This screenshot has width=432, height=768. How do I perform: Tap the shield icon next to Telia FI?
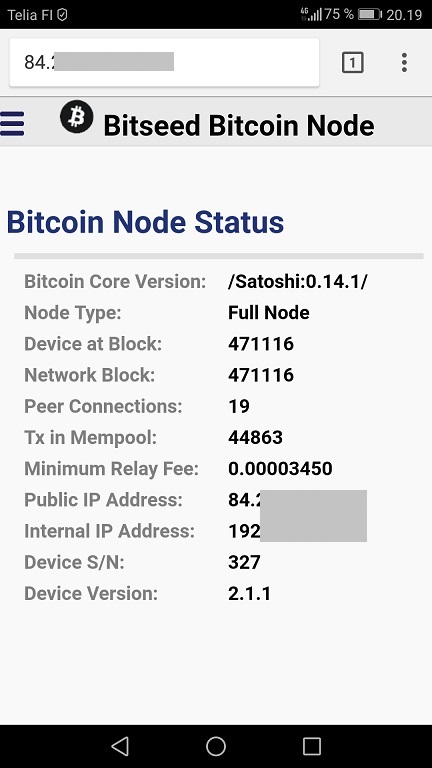click(62, 15)
